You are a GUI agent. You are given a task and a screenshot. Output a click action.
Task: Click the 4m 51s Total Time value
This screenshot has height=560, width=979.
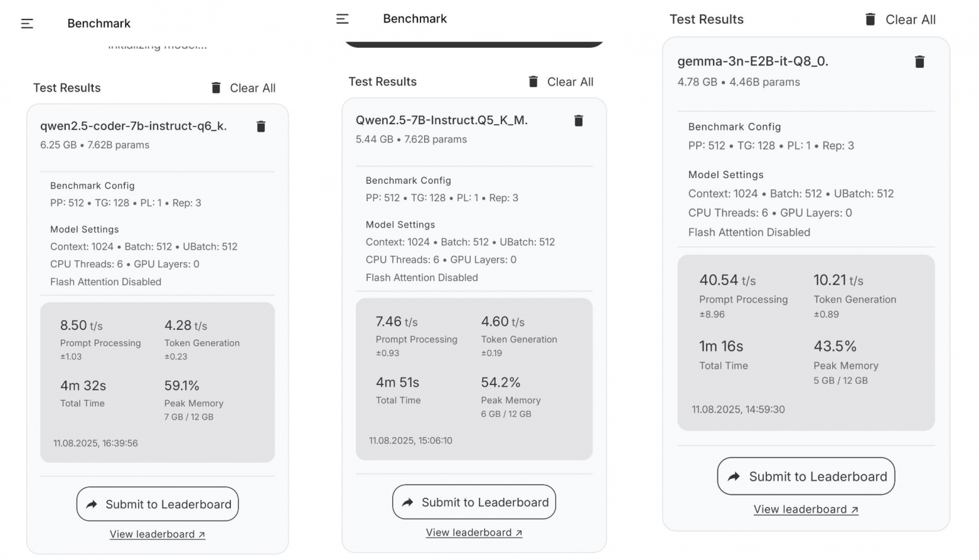397,383
